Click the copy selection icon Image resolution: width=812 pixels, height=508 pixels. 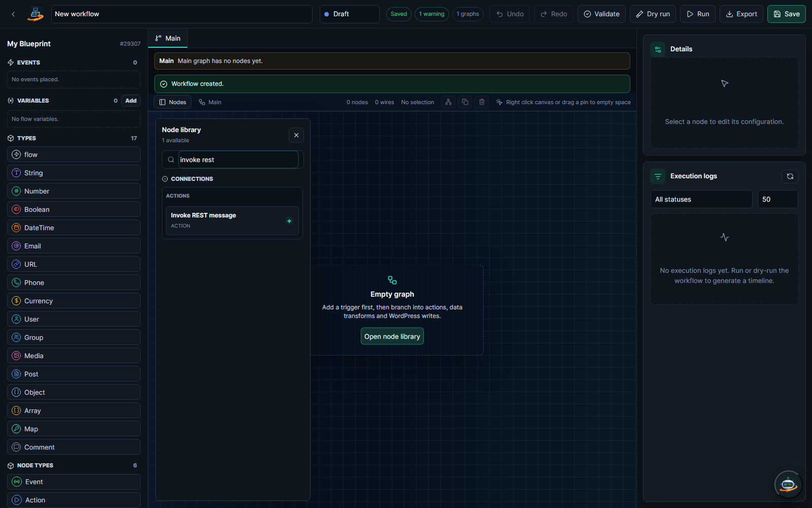coord(465,102)
